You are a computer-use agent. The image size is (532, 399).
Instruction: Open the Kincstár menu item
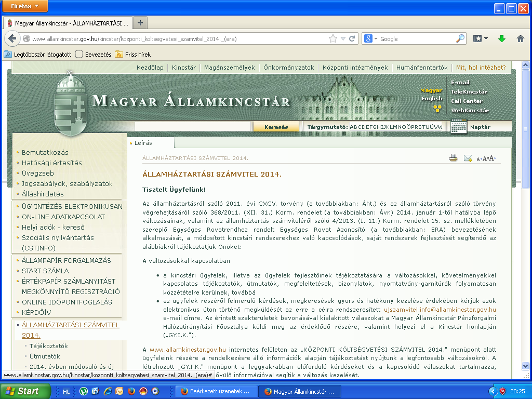[x=184, y=68]
